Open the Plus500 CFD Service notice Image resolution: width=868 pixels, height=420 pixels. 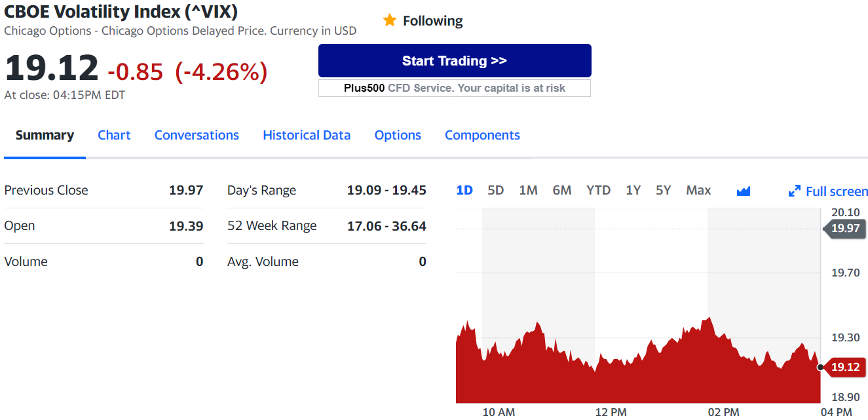455,88
